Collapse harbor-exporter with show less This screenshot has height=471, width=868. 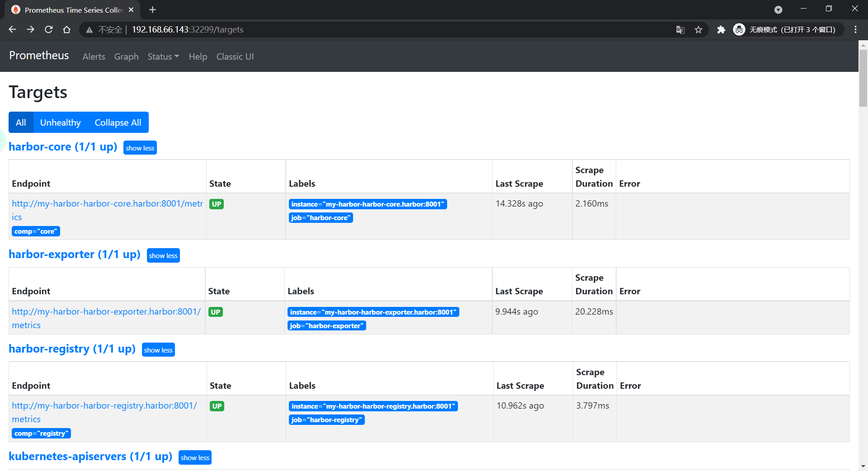pyautogui.click(x=163, y=255)
